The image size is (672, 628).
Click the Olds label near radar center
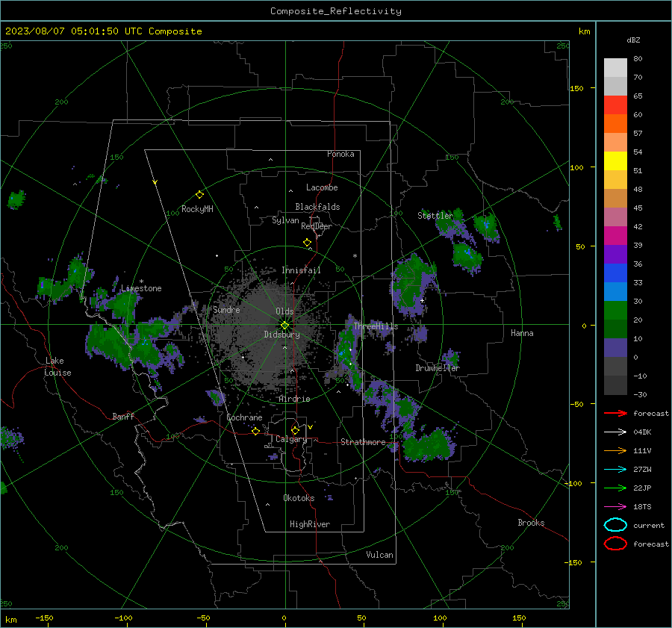click(x=284, y=311)
